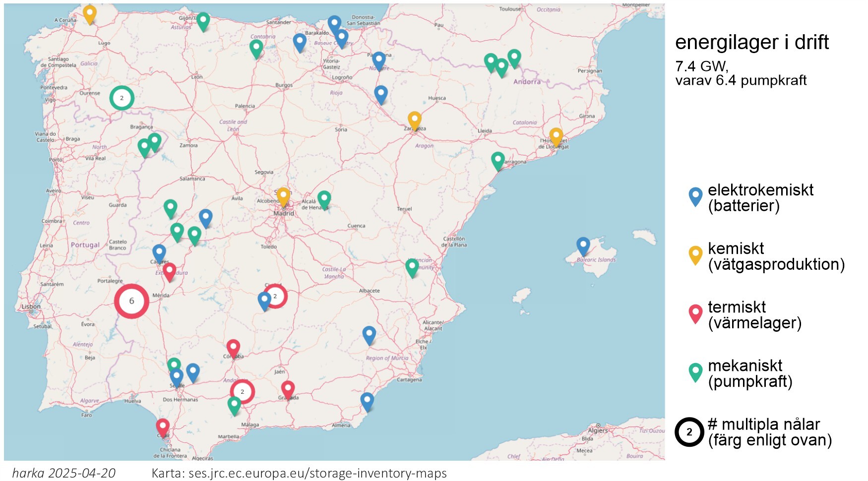Select the yellow hydrogen pin at Madrid
Screen dimensions: 868x481
pyautogui.click(x=283, y=196)
